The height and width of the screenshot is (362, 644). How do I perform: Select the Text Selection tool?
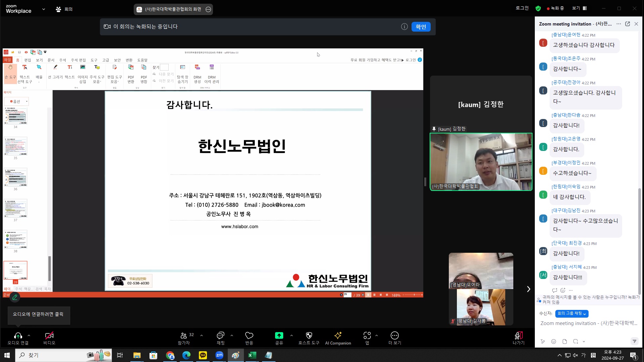(x=25, y=73)
